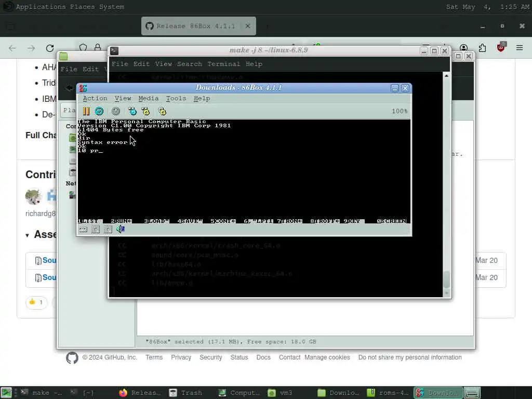Image resolution: width=532 pixels, height=399 pixels.
Task: Click the sound speaker icon in 86Box status bar
Action: (121, 229)
